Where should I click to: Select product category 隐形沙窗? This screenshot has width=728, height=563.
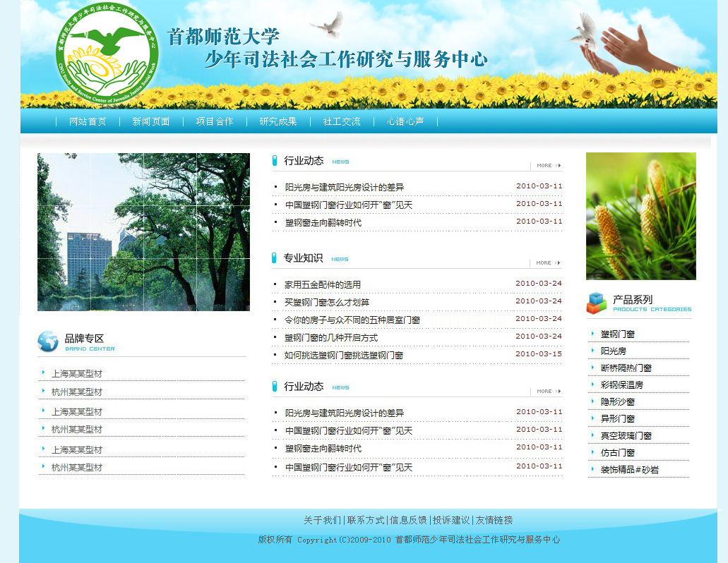click(x=618, y=402)
